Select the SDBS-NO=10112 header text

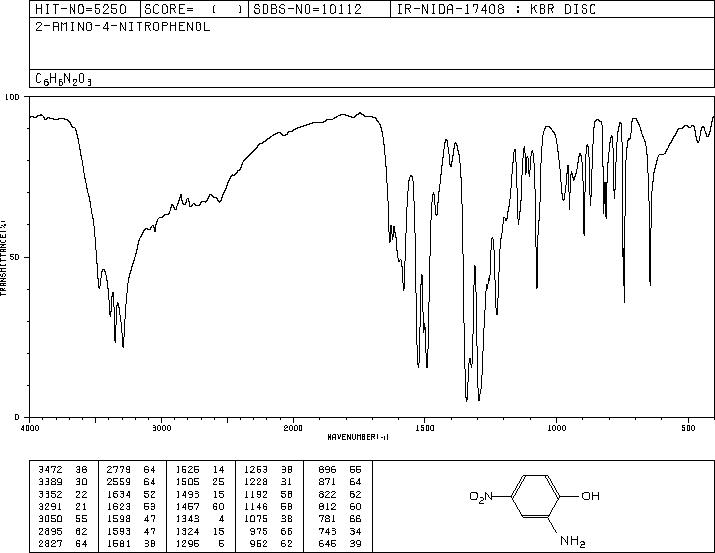[307, 9]
